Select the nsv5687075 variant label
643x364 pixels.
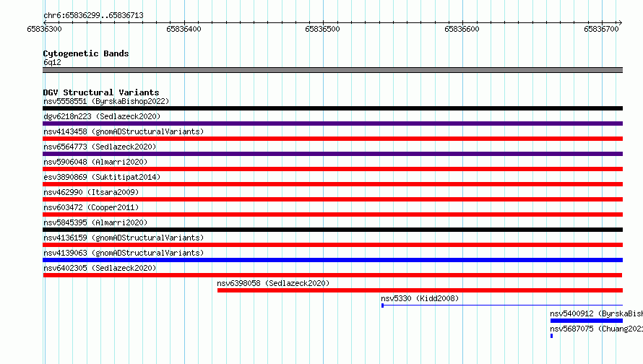(x=596, y=329)
